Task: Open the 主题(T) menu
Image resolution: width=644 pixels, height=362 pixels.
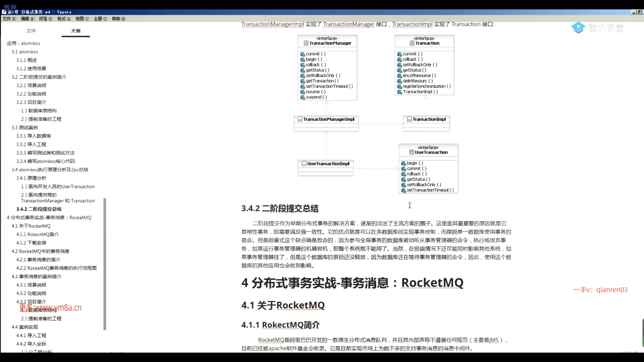Action: (x=100, y=19)
